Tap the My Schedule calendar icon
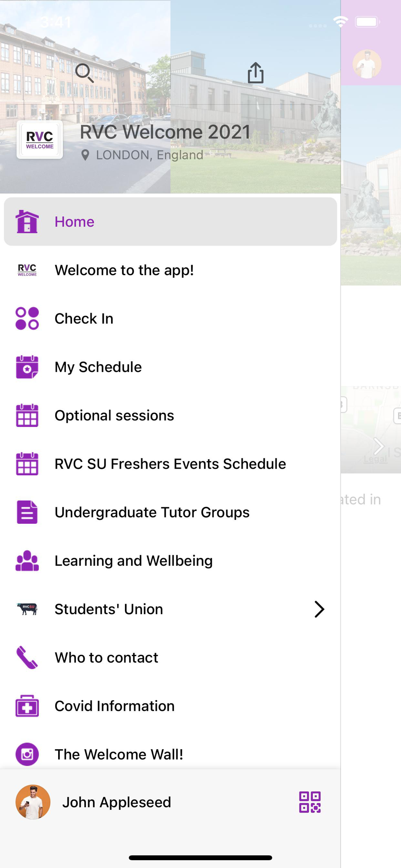 (x=27, y=367)
